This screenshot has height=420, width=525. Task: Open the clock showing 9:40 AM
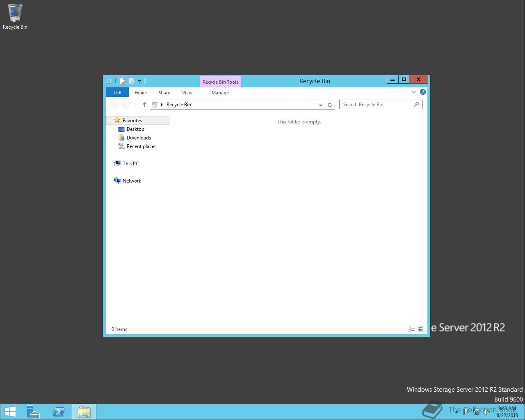[x=507, y=412]
